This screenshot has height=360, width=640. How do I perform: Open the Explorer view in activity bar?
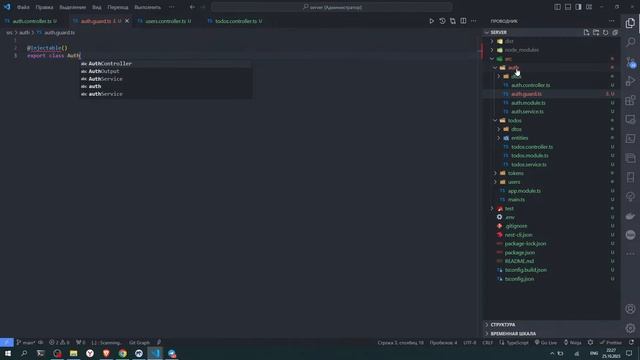coord(630,23)
